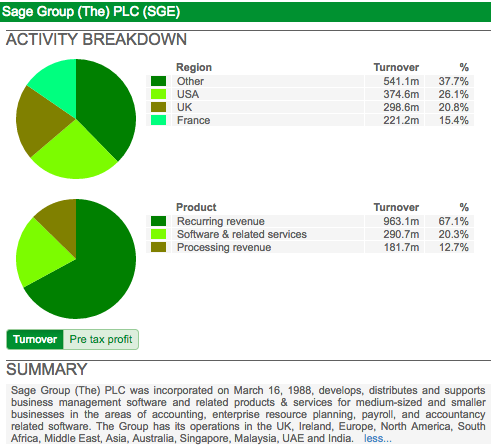Click the 'Sage Group (The) PLC (SGE)' title

tap(91, 11)
